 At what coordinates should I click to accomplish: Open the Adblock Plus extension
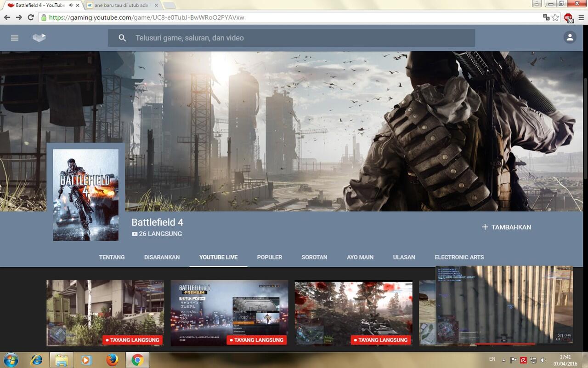click(569, 17)
